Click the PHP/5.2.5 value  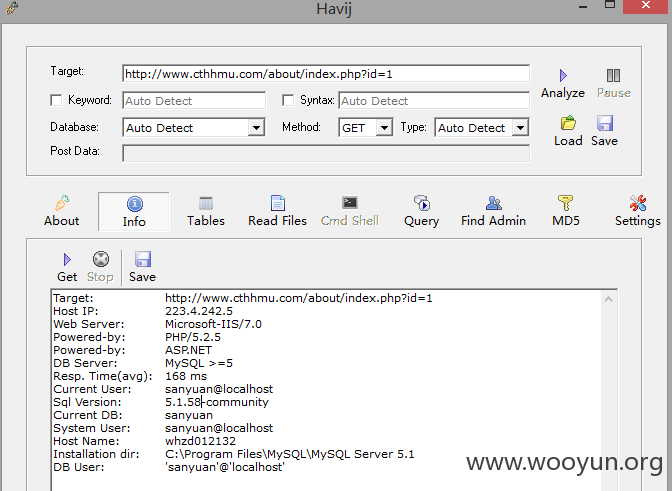click(193, 337)
